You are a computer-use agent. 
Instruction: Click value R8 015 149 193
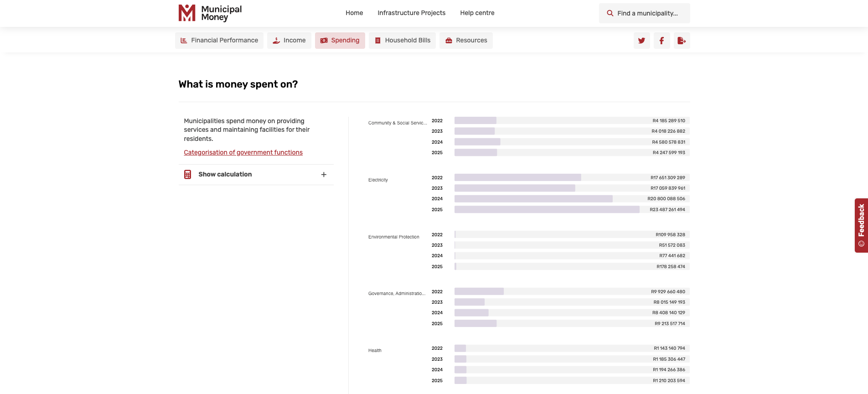coord(669,302)
